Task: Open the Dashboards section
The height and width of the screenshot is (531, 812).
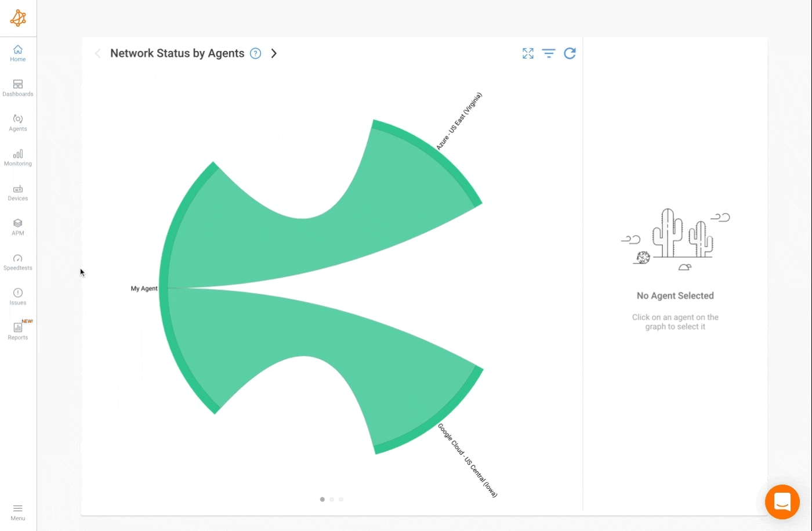Action: 17,87
